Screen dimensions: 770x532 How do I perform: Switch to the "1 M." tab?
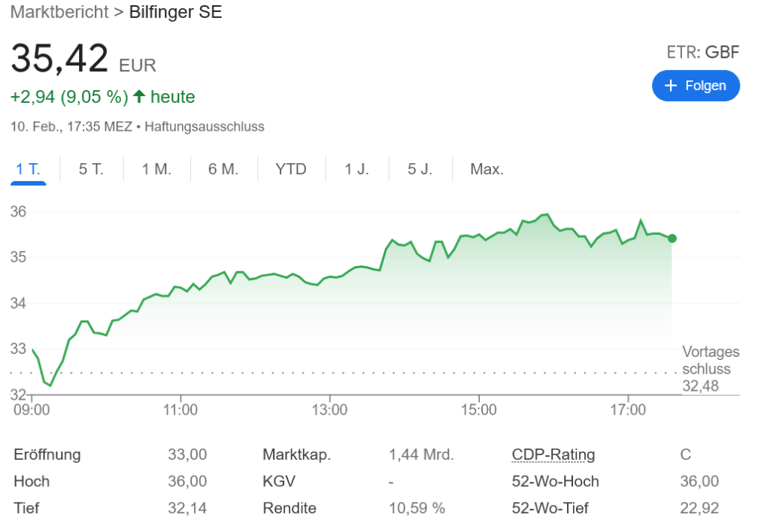click(156, 169)
